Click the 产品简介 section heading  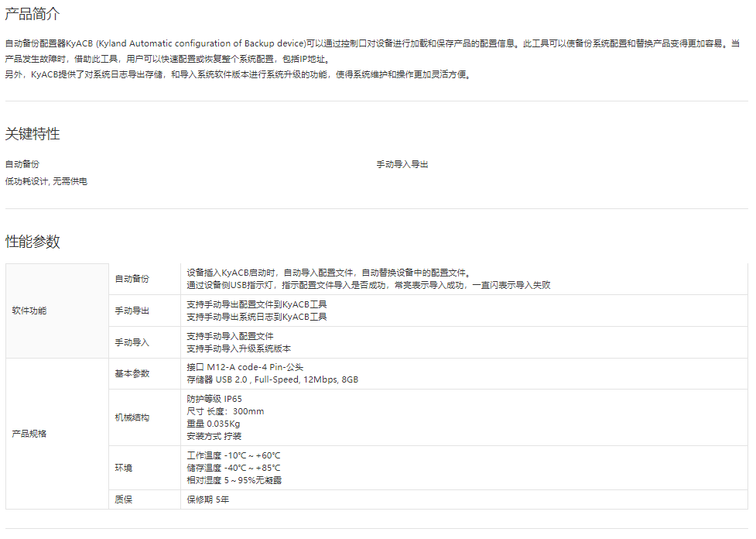point(32,14)
